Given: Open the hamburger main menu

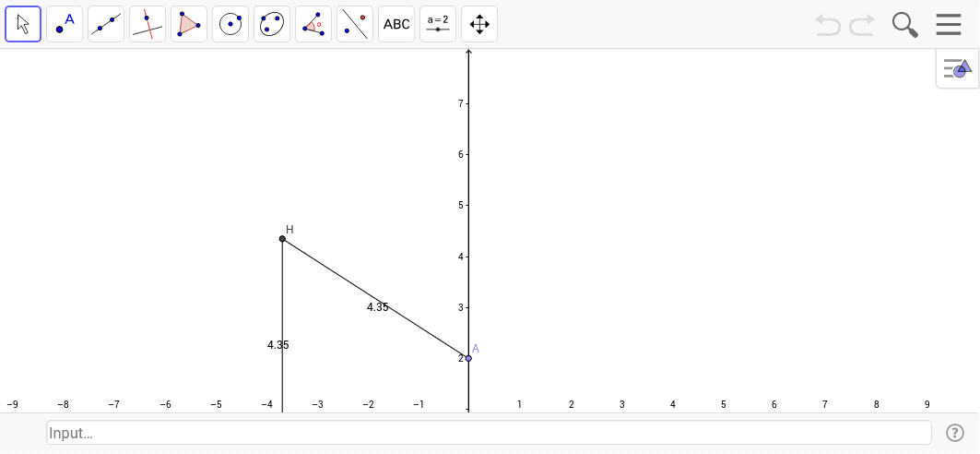Looking at the screenshot, I should tap(948, 24).
